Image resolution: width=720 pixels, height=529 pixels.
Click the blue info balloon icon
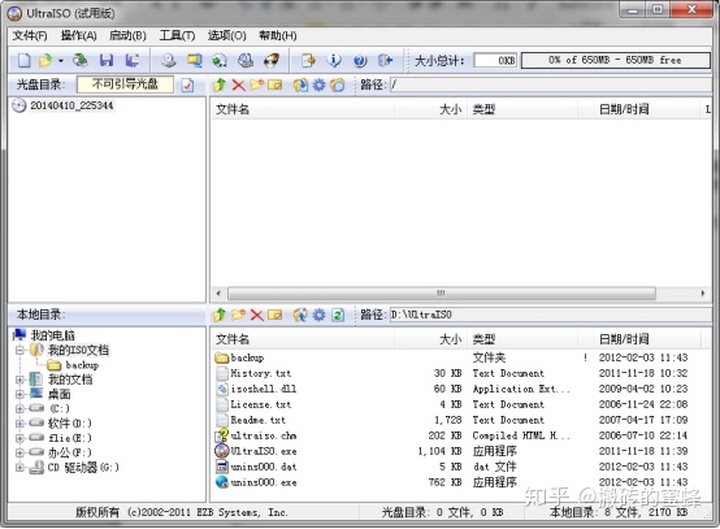point(334,61)
